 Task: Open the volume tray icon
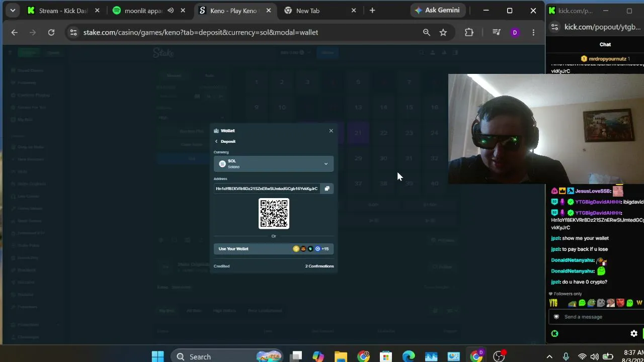(x=594, y=356)
